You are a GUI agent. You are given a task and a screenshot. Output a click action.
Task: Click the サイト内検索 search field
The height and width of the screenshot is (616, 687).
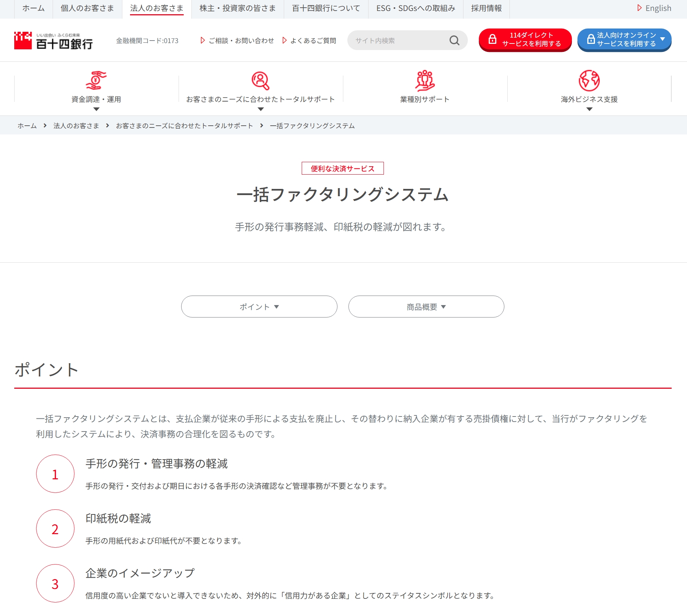[x=398, y=41]
